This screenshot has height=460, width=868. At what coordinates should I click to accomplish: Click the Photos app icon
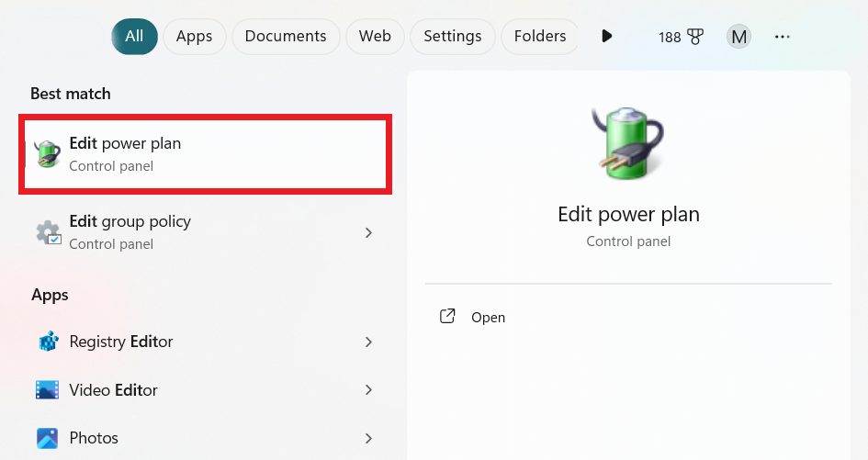click(x=48, y=438)
